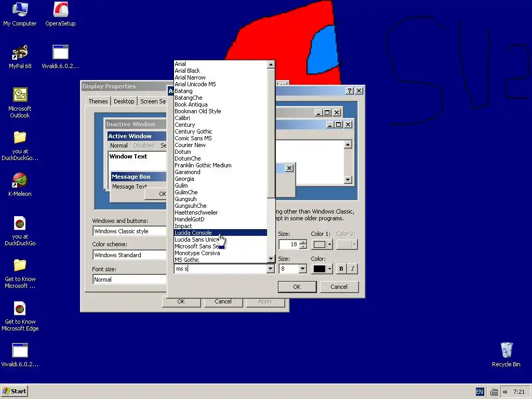Select Impact font
The width and height of the screenshot is (532, 399).
click(x=220, y=226)
